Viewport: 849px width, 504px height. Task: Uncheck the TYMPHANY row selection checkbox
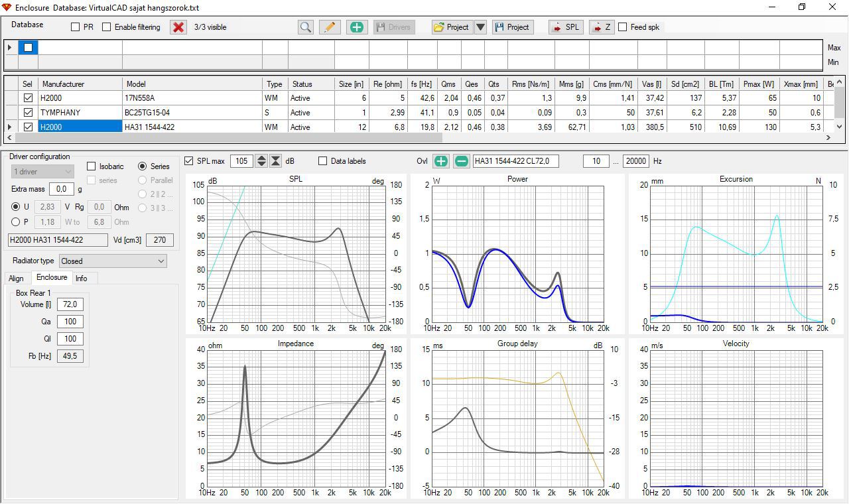click(28, 113)
